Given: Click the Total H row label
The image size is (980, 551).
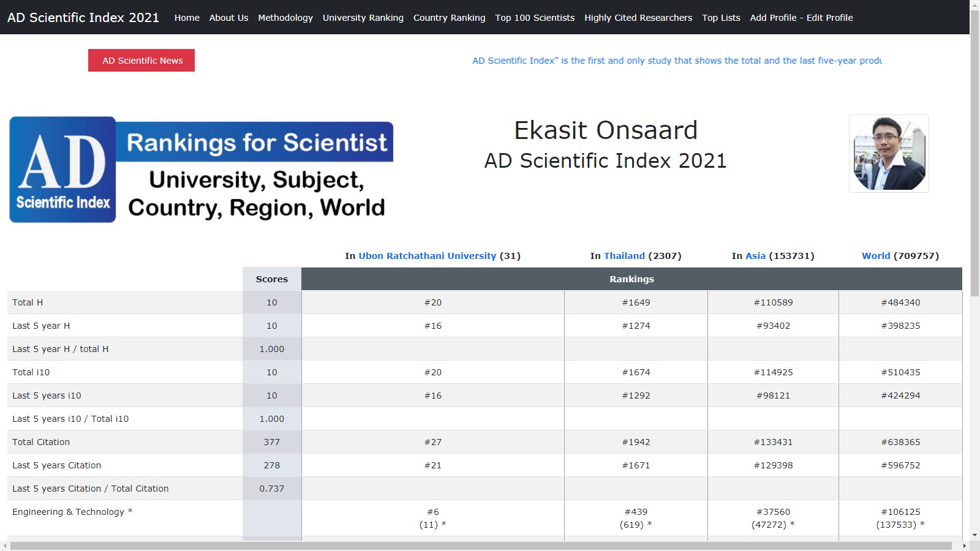Looking at the screenshot, I should click(28, 302).
